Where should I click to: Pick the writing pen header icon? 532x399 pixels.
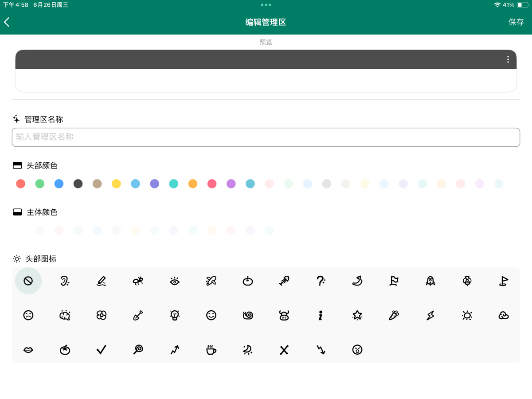[x=102, y=281]
